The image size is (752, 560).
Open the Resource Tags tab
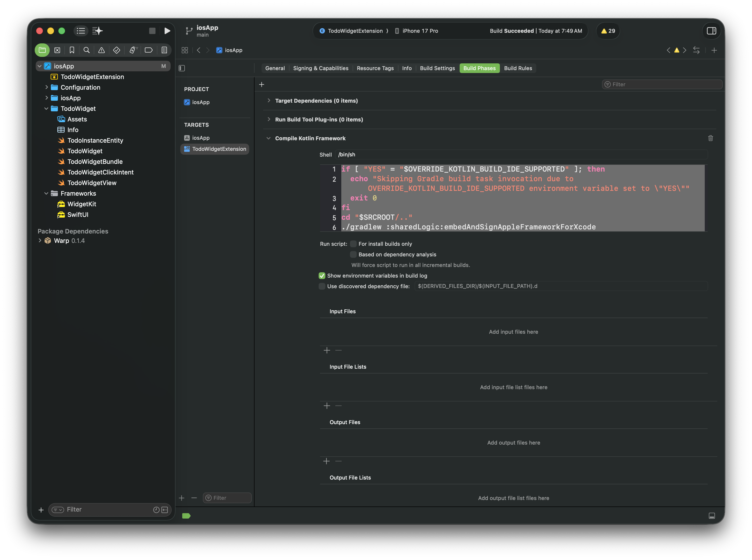(x=375, y=68)
